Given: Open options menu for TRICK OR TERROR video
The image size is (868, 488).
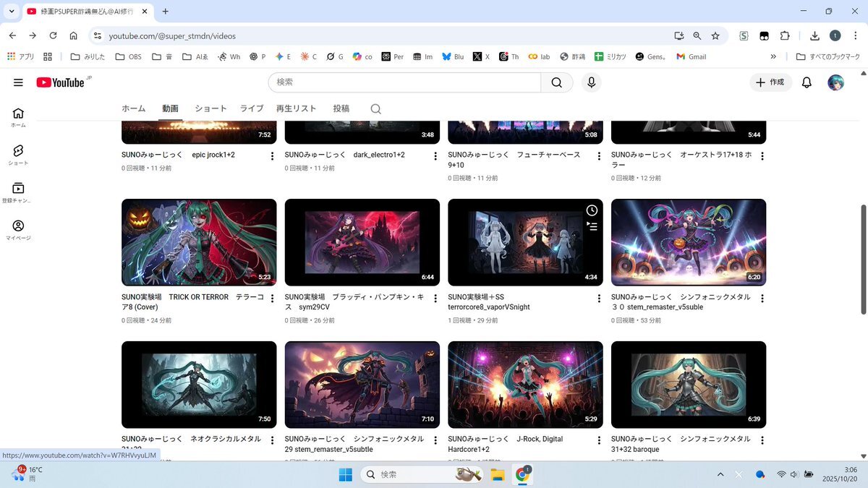Looking at the screenshot, I should pos(272,299).
